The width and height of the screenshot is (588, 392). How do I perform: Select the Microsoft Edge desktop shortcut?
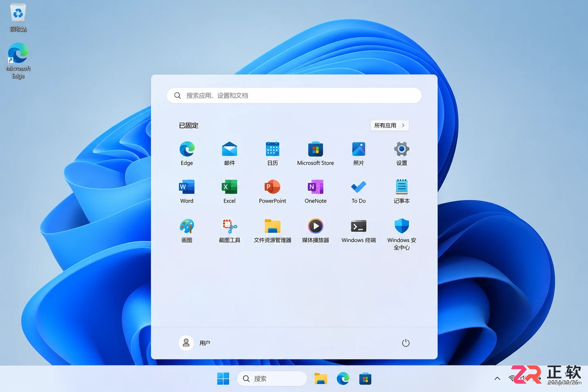pyautogui.click(x=18, y=61)
